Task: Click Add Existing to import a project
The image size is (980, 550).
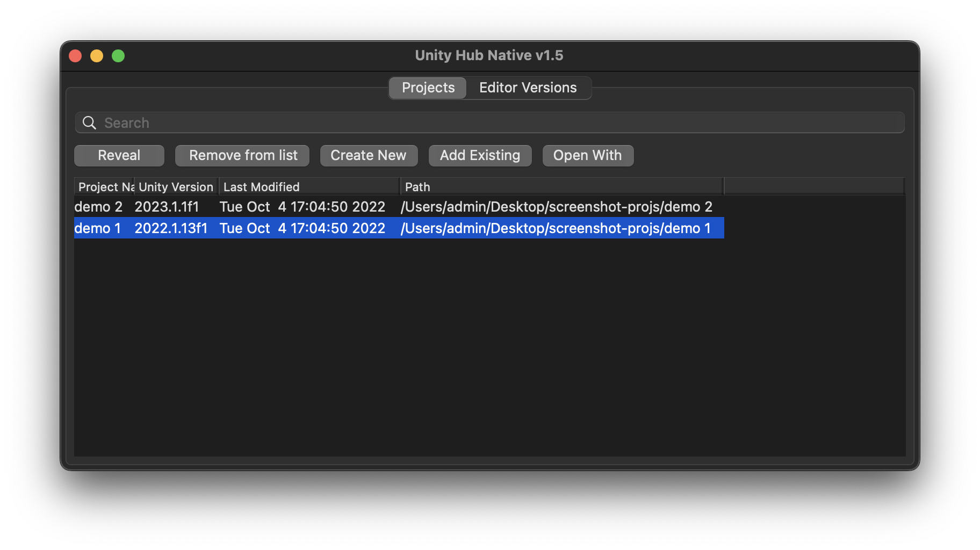Action: 480,155
